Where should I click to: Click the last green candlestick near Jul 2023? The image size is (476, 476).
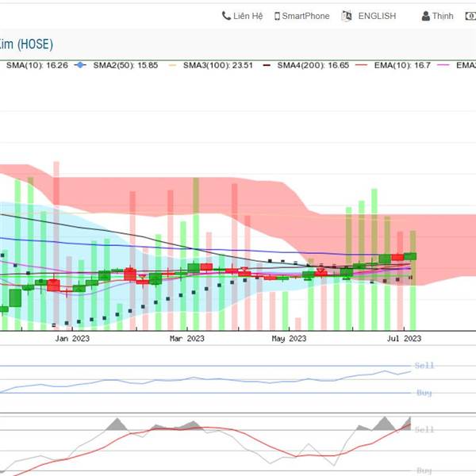click(x=410, y=256)
